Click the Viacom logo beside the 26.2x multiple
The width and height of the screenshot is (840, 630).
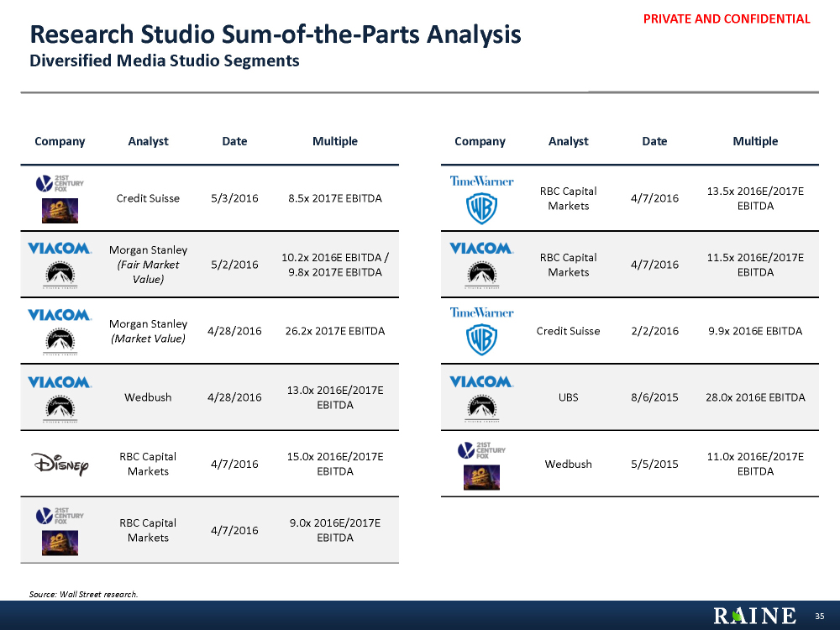click(60, 315)
